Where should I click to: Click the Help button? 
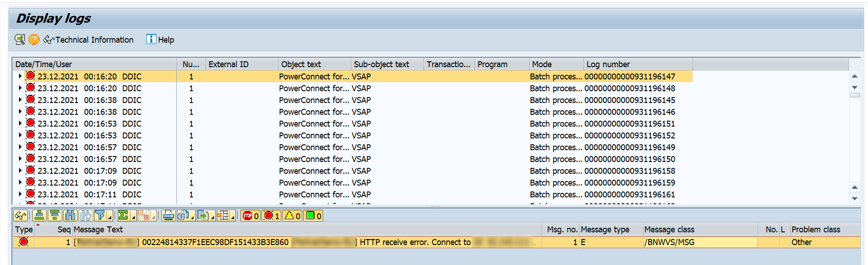coord(160,40)
